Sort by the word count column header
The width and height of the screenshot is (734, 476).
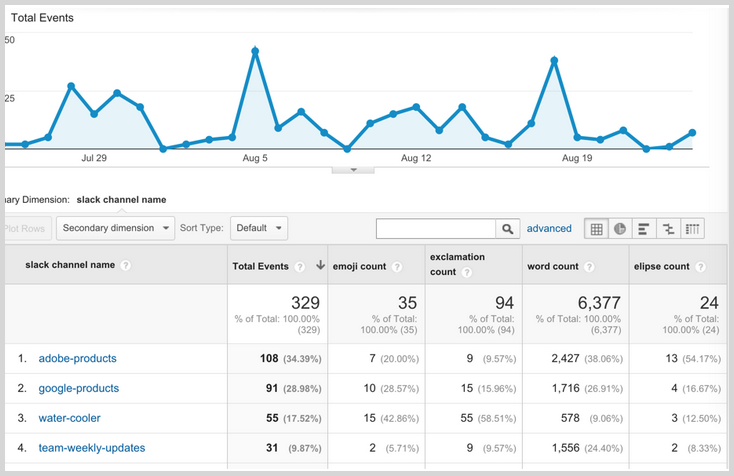coord(553,266)
